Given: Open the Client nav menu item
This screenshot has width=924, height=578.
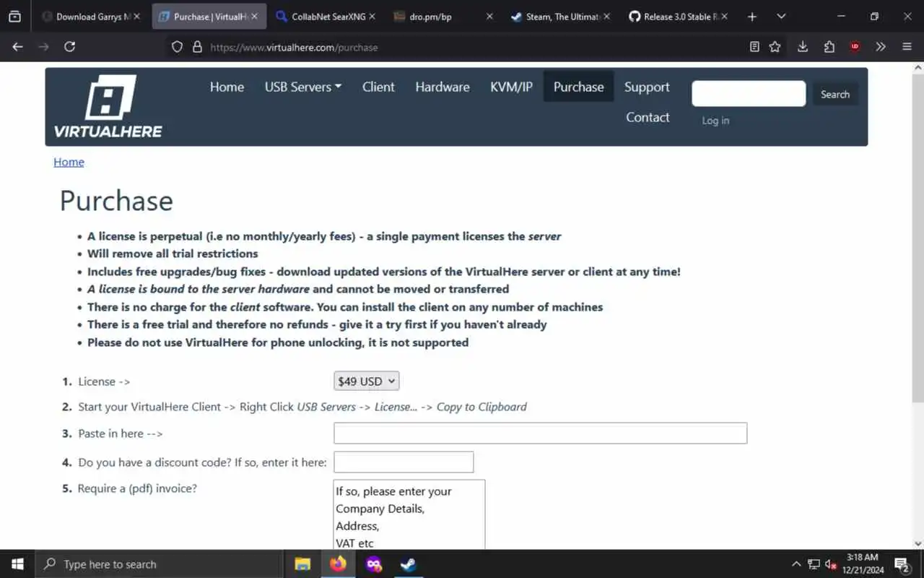Looking at the screenshot, I should (378, 87).
